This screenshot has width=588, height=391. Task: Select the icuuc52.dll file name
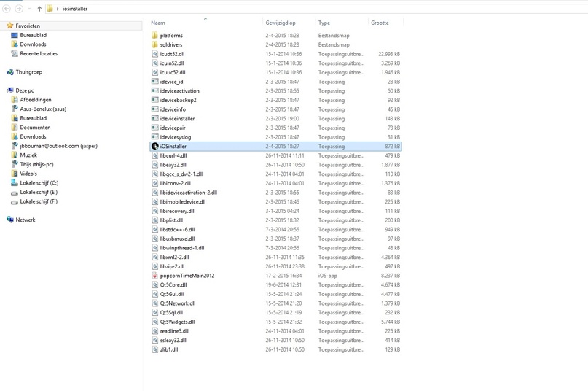pyautogui.click(x=173, y=72)
